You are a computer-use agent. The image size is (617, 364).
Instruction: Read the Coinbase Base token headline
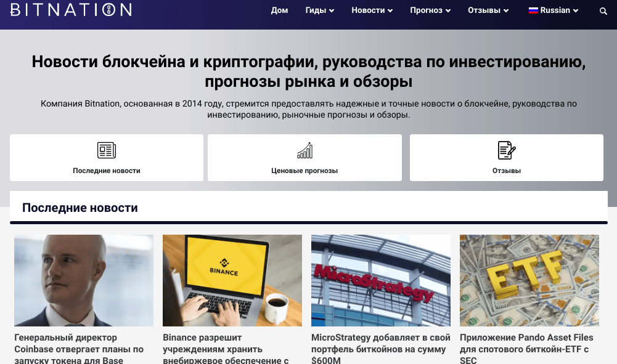79,349
